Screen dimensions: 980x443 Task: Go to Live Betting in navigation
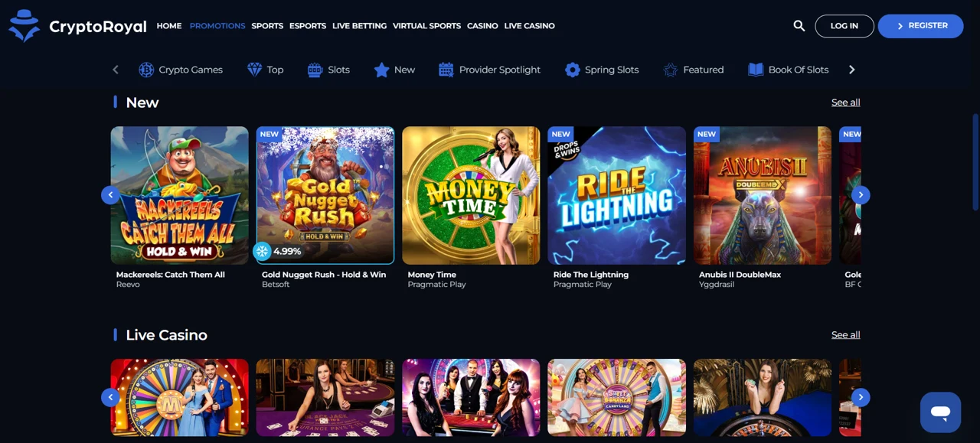[359, 26]
